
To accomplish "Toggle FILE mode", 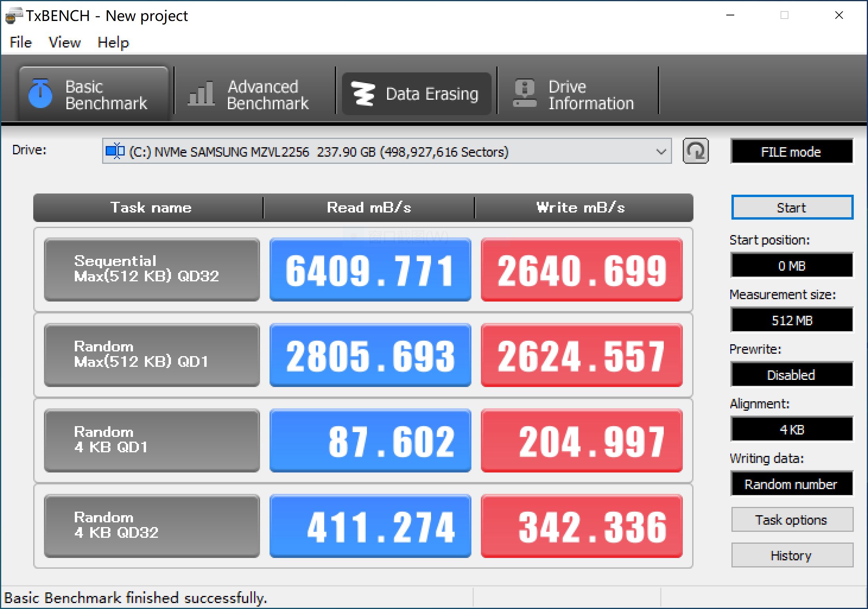I will 792,151.
